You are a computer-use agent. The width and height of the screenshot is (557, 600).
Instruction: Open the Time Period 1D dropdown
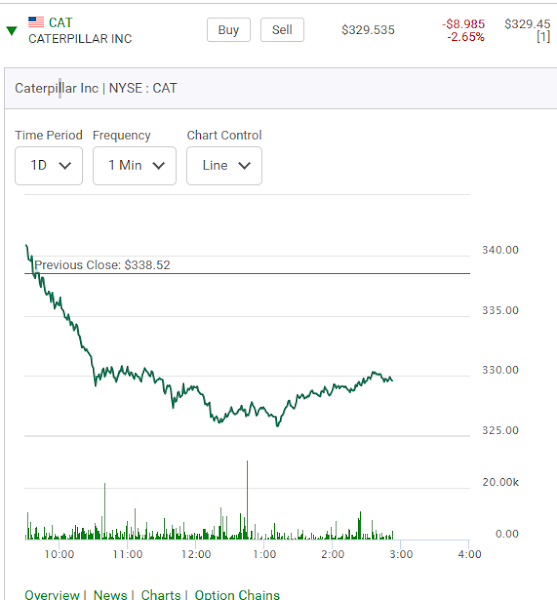pyautogui.click(x=49, y=166)
